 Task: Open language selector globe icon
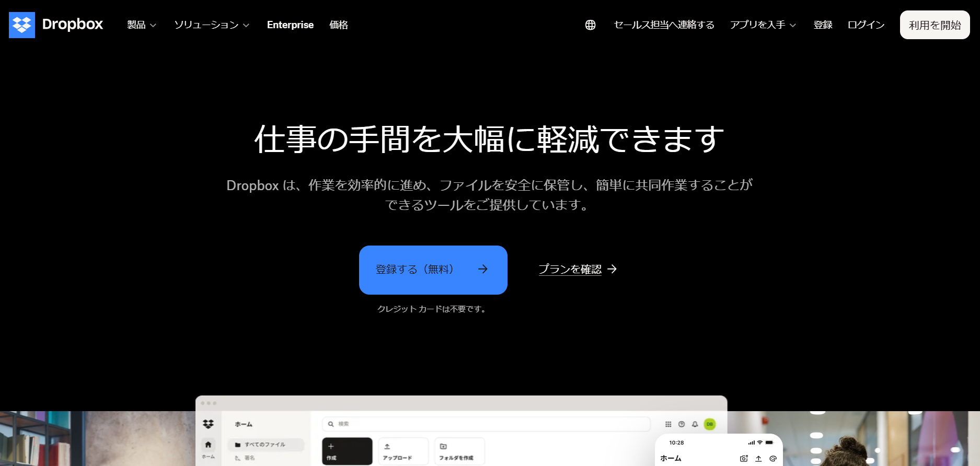pyautogui.click(x=590, y=25)
